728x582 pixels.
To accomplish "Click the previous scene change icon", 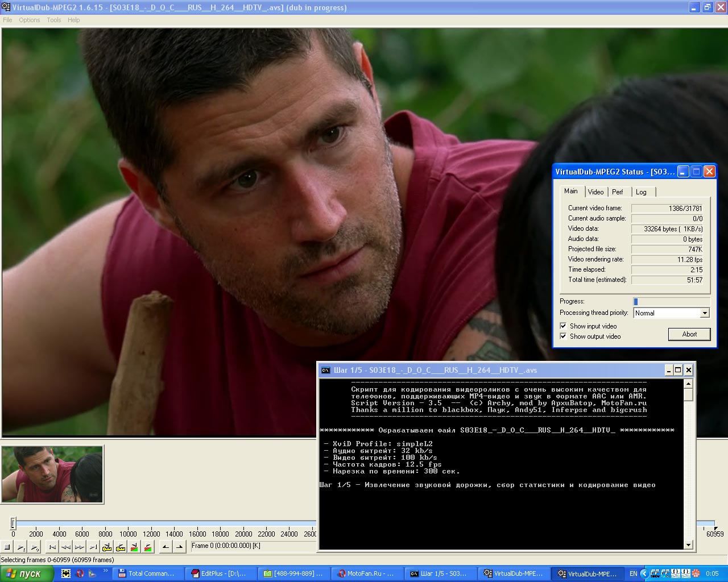I will click(134, 547).
